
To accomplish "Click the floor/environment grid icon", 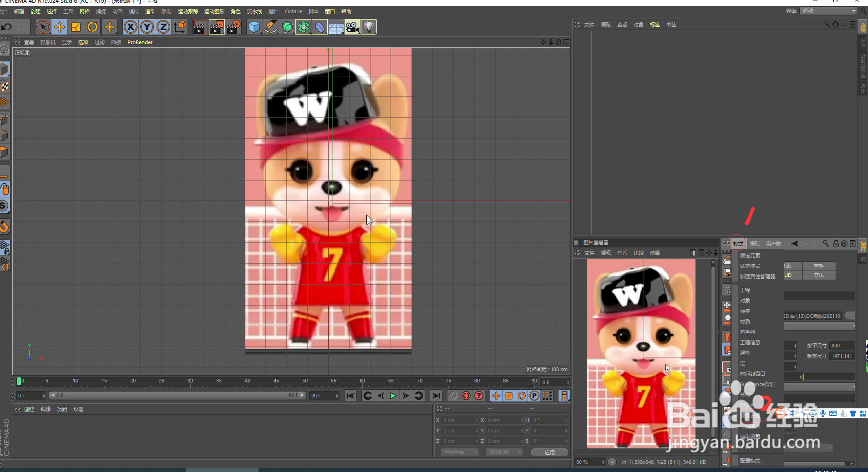I will coord(336,27).
